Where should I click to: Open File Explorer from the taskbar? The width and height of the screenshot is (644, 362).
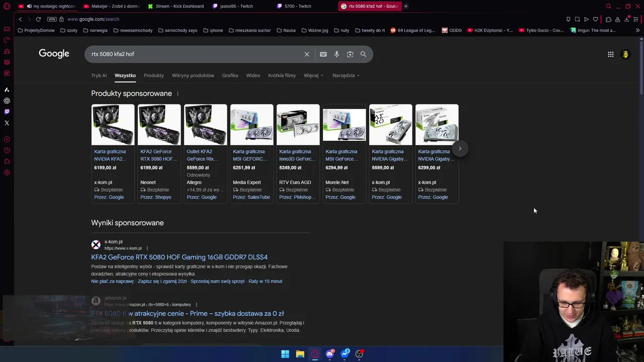pos(300,354)
